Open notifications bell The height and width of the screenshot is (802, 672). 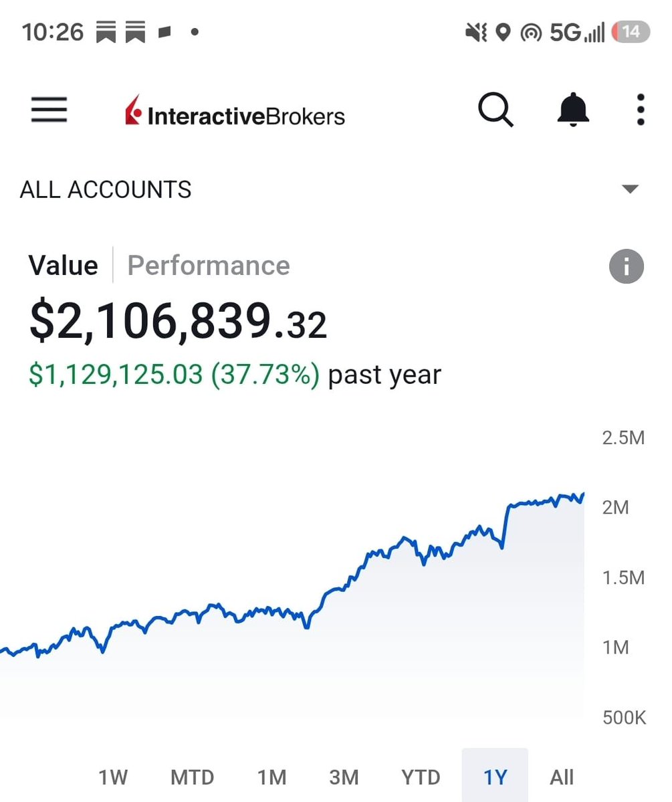pos(573,110)
